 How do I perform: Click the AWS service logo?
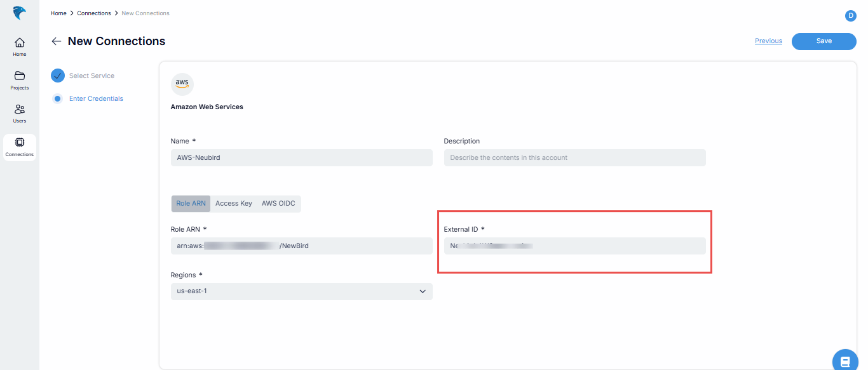tap(182, 84)
